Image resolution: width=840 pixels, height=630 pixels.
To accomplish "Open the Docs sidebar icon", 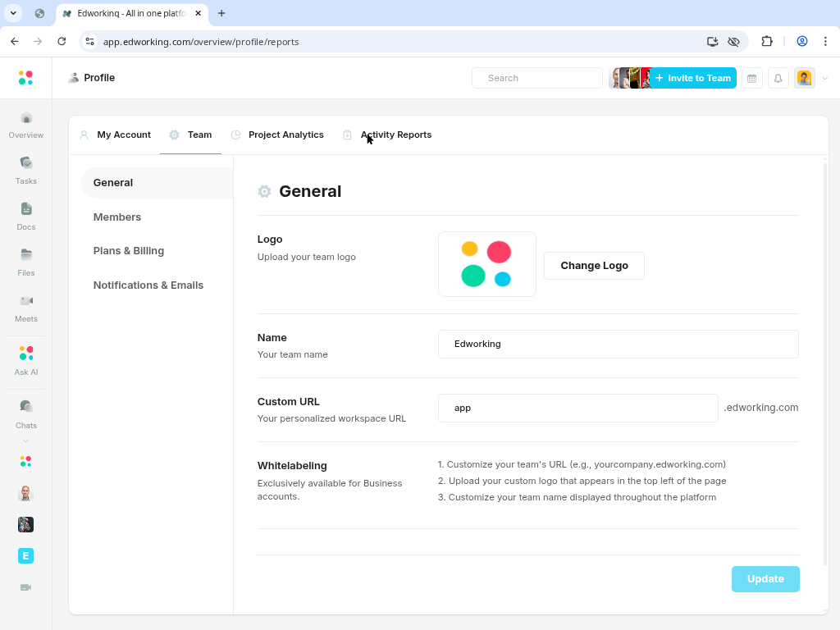I will pyautogui.click(x=26, y=217).
